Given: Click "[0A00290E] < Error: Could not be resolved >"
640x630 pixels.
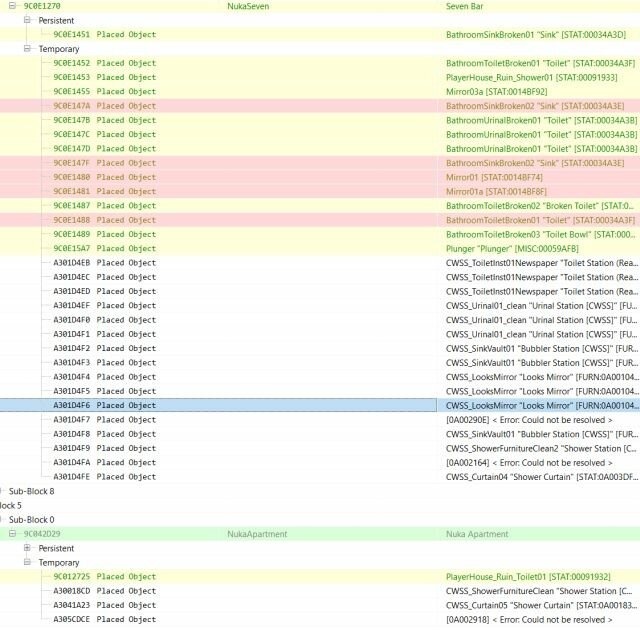Looking at the screenshot, I should 529,419.
